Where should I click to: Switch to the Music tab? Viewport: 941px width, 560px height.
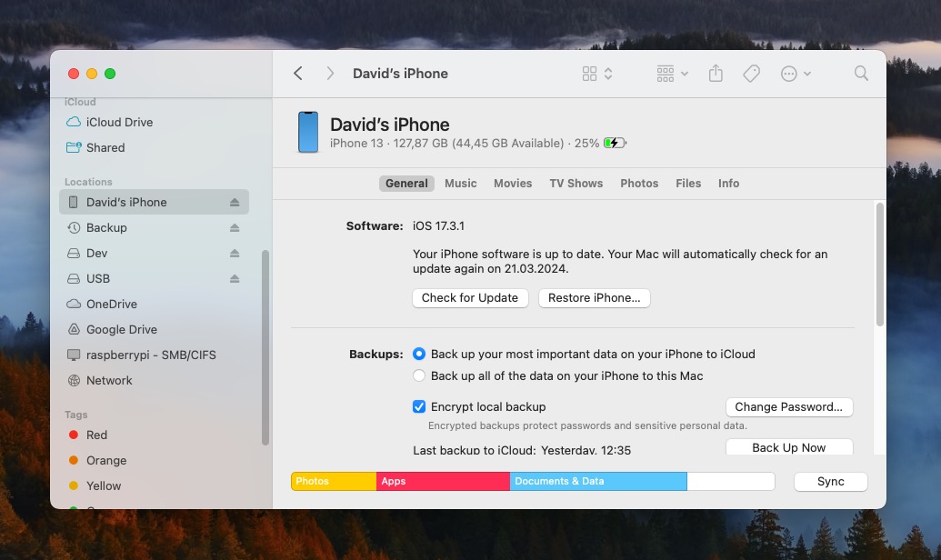click(460, 183)
